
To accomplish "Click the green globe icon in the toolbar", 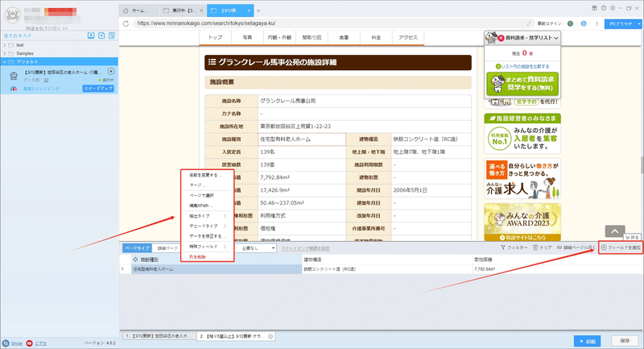I will [x=570, y=24].
